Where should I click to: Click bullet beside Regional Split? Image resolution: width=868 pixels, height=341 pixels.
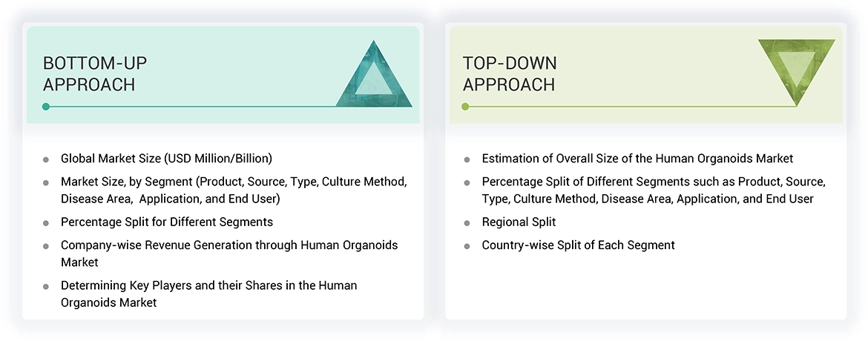(x=467, y=222)
